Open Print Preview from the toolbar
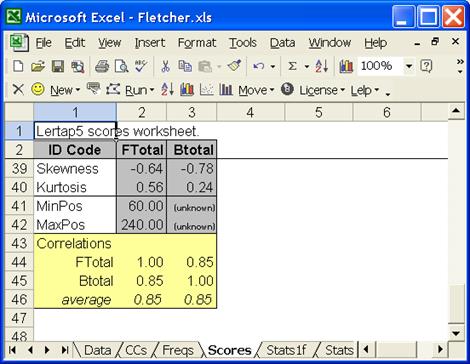This screenshot has height=364, width=470. [x=121, y=66]
